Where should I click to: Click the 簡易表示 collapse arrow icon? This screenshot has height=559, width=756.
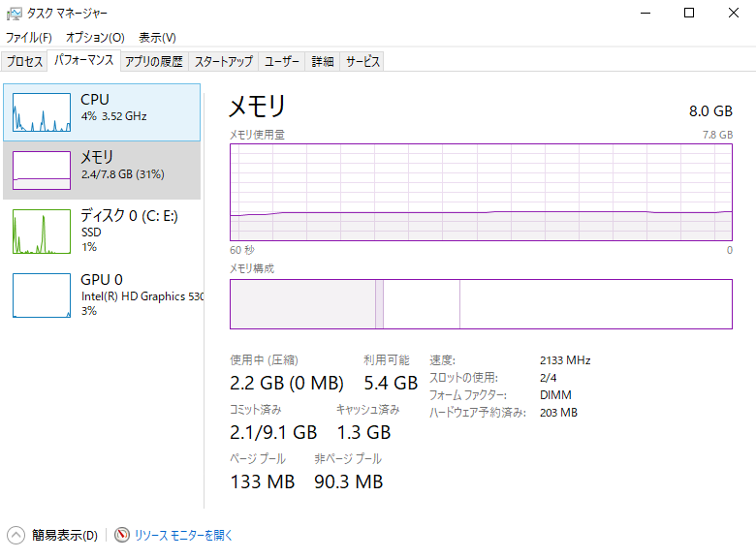tap(16, 535)
